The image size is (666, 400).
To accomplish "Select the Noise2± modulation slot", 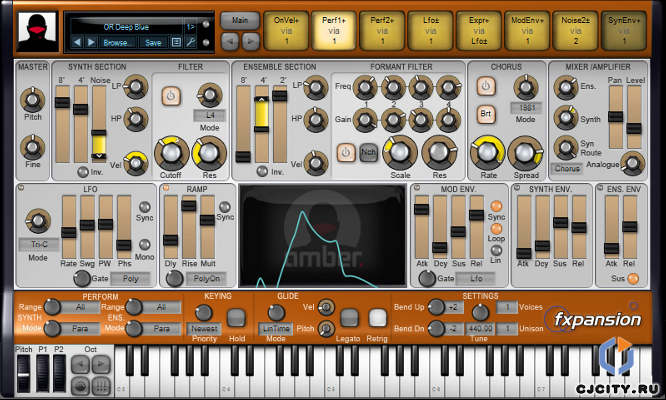I will (x=576, y=31).
